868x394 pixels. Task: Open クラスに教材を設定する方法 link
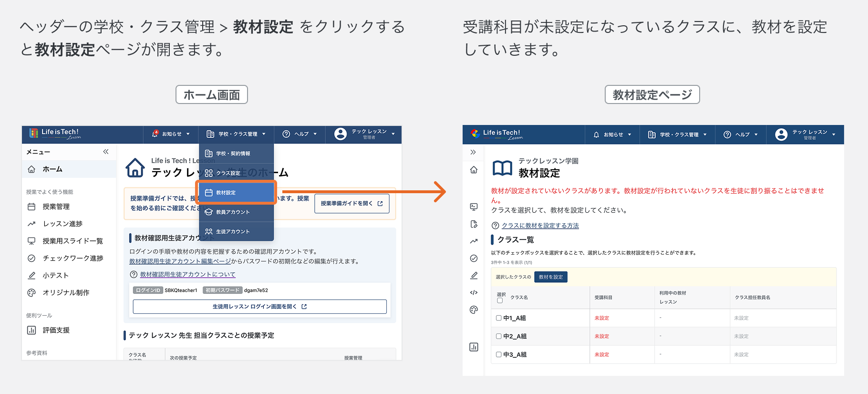pyautogui.click(x=540, y=226)
